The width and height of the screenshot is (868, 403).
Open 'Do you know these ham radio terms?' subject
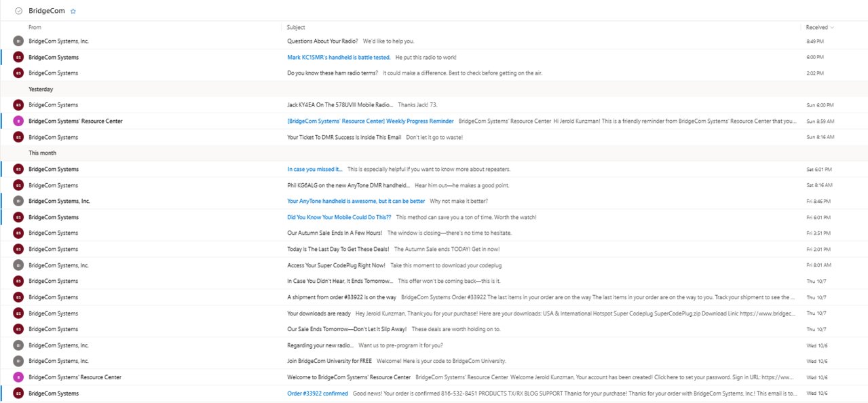(x=333, y=73)
